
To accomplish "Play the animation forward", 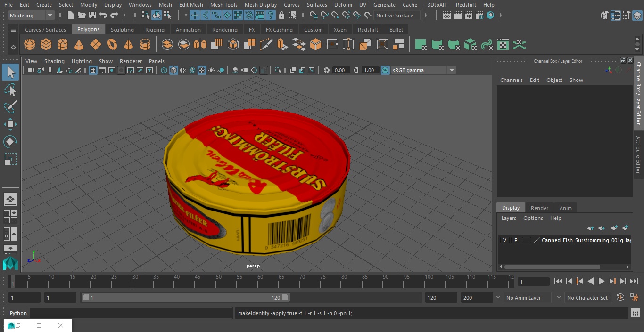I will pos(602,281).
